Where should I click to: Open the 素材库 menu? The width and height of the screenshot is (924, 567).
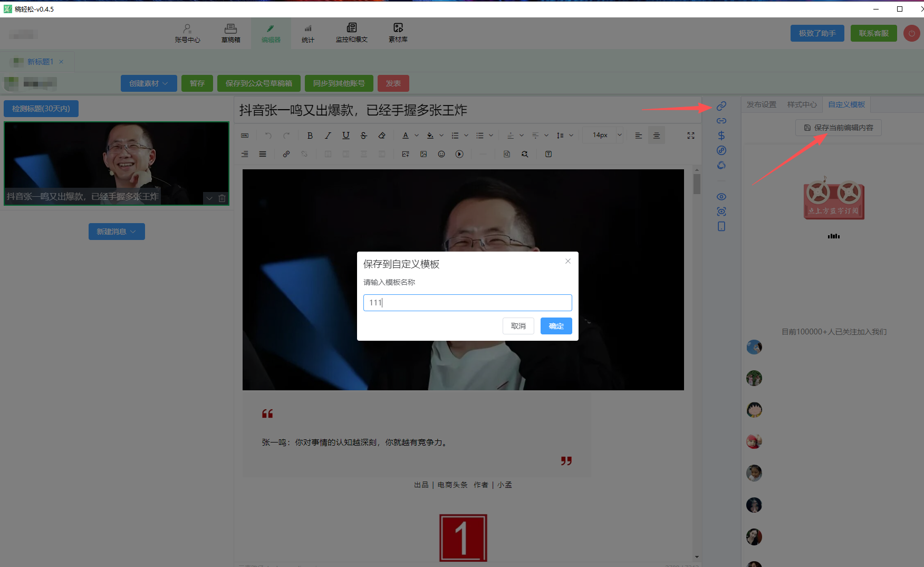(398, 33)
